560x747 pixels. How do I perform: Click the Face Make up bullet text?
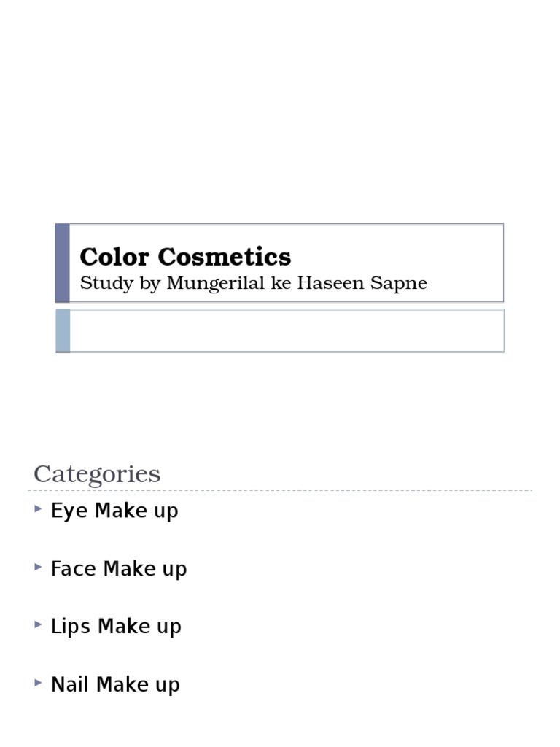119,568
